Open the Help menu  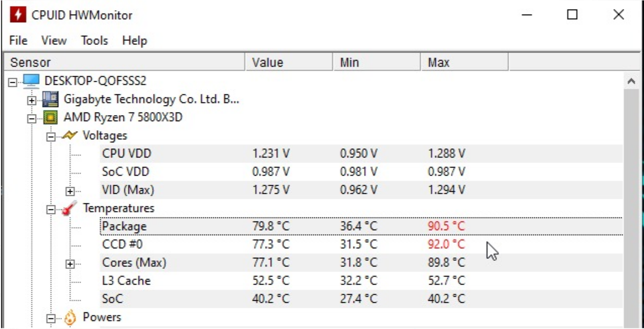tap(134, 41)
